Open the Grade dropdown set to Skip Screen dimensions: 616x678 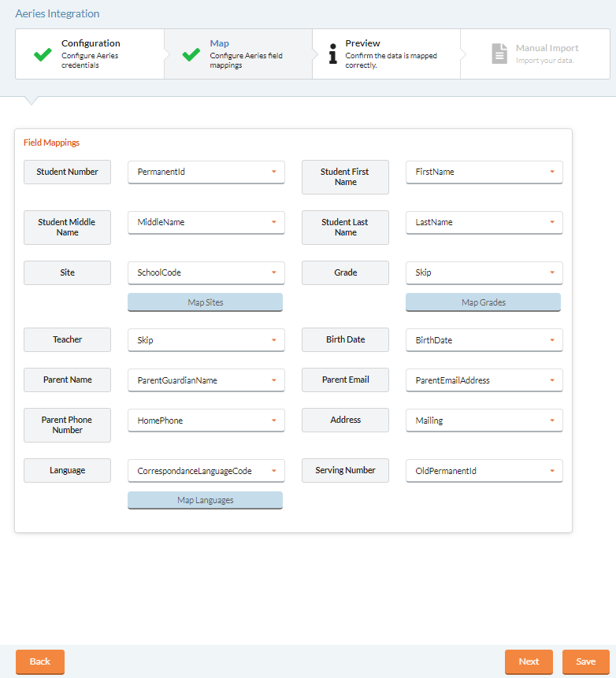point(484,272)
